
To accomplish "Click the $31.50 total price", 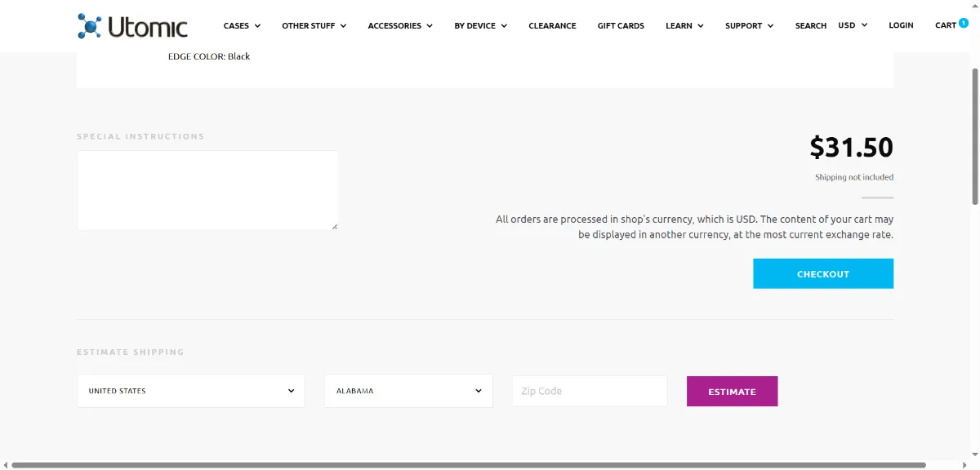I will [x=852, y=147].
